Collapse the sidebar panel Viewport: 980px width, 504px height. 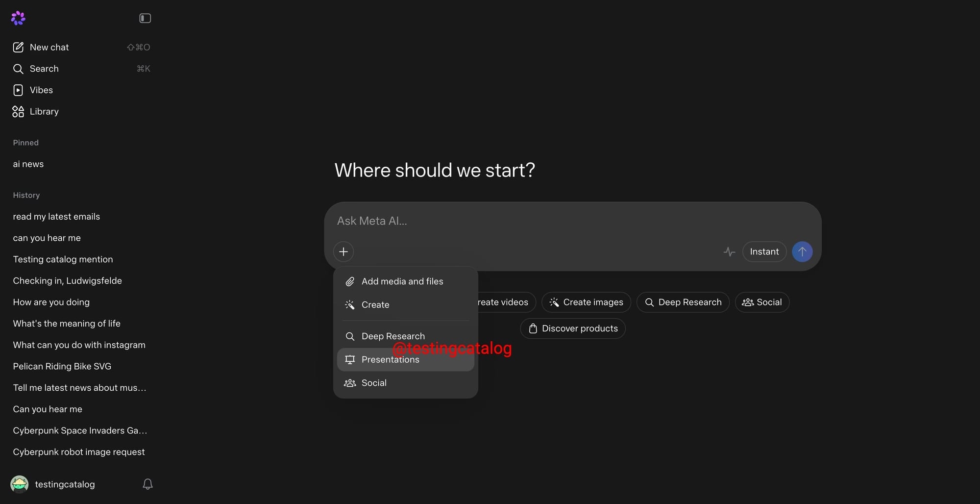click(145, 18)
